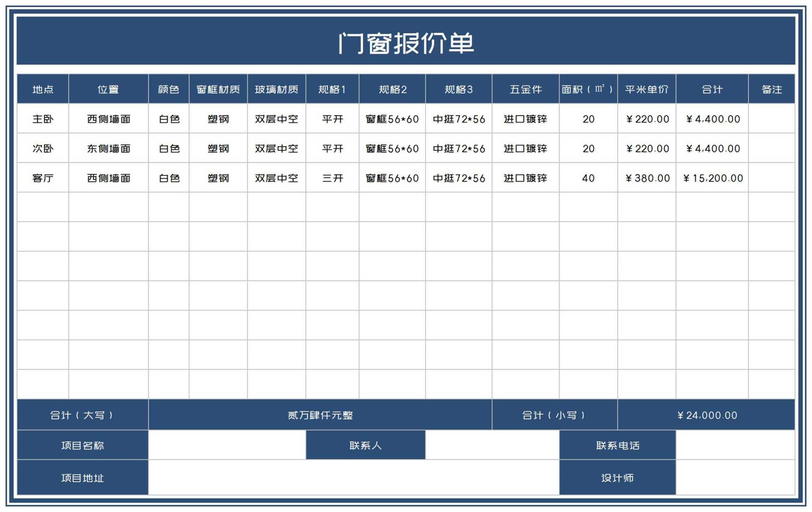Screen dimensions: 812x512
Task: Click the empty field beside 联系人
Action: 492,445
